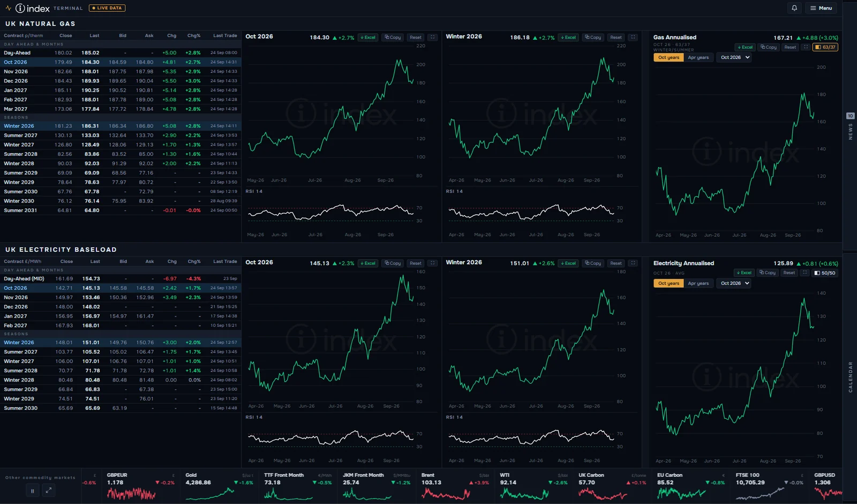
Task: Open the Menu button in top bar
Action: [821, 8]
